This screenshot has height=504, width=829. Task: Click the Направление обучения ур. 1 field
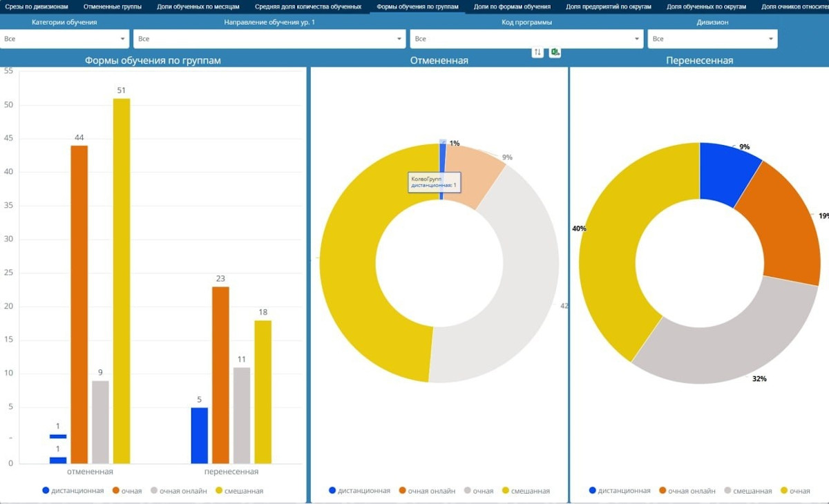tap(269, 39)
